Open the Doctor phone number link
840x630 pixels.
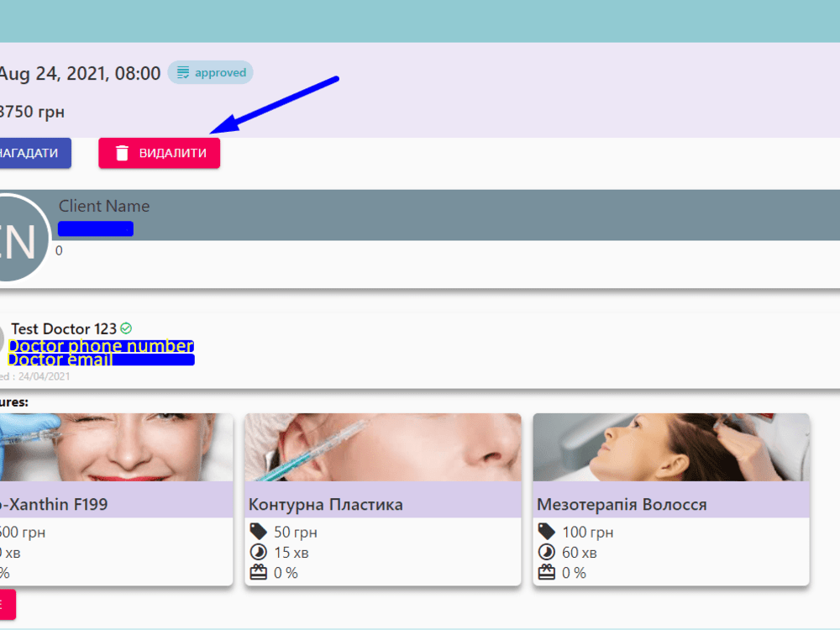(102, 346)
